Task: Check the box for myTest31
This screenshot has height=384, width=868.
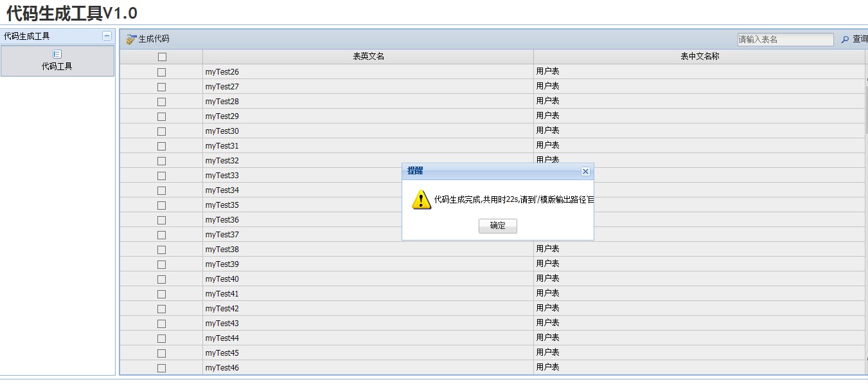Action: tap(162, 146)
